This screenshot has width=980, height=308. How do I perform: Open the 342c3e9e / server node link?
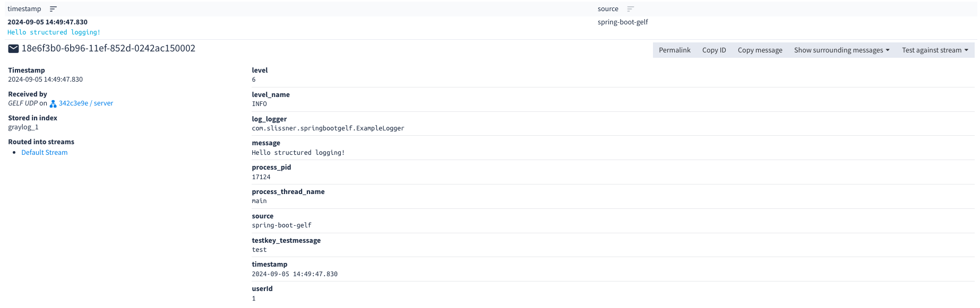[x=86, y=103]
